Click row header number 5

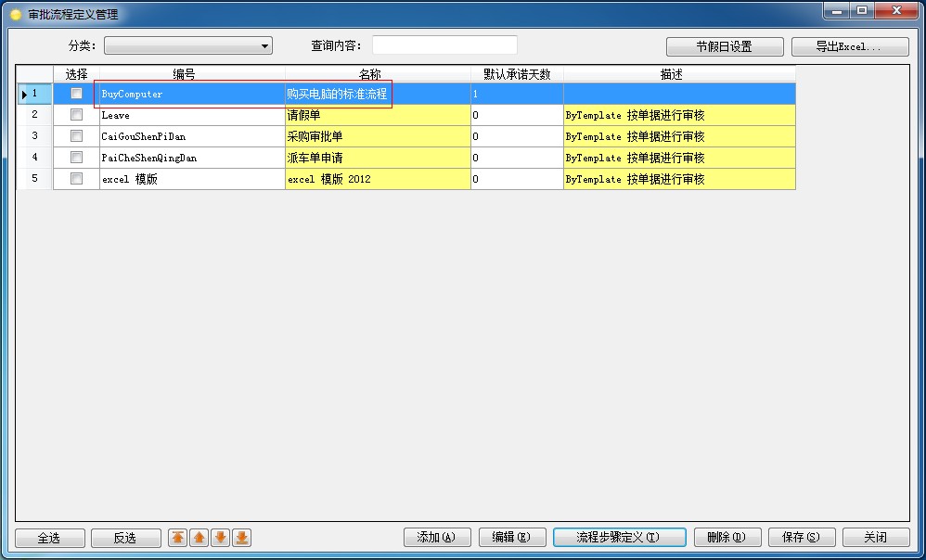35,179
